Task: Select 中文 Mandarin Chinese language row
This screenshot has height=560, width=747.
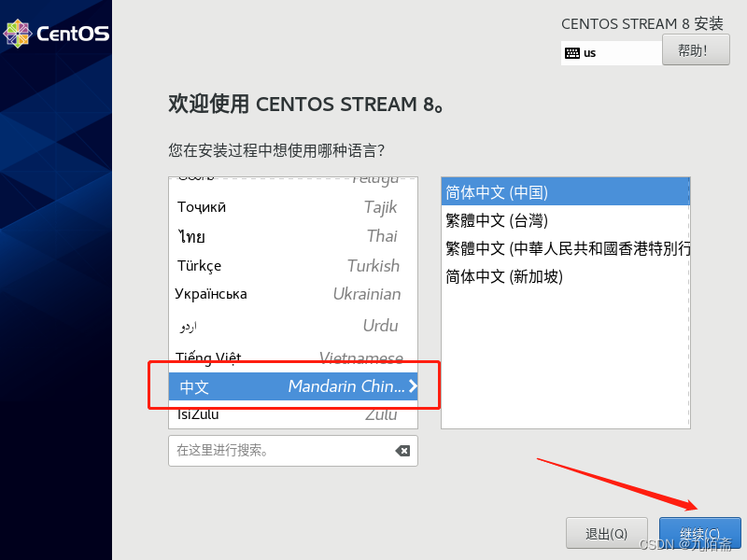Action: point(293,386)
